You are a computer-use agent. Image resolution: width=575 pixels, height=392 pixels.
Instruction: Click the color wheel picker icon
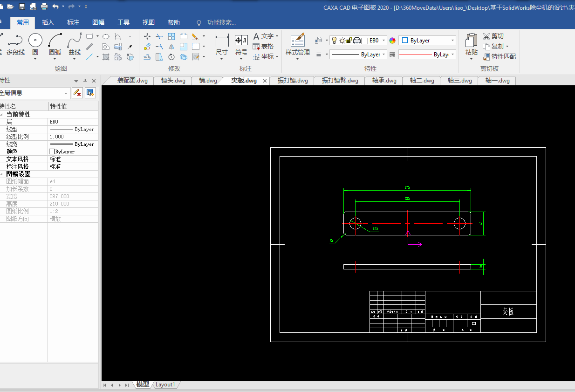click(x=392, y=41)
